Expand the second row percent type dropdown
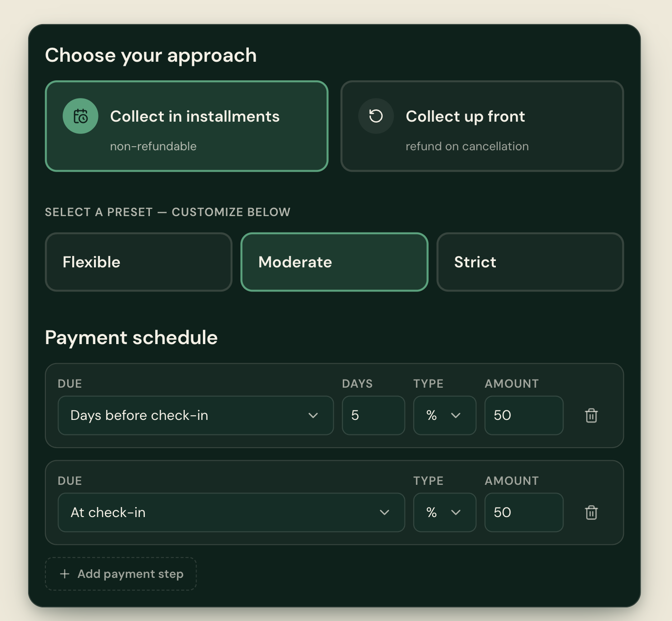The image size is (672, 621). point(445,513)
